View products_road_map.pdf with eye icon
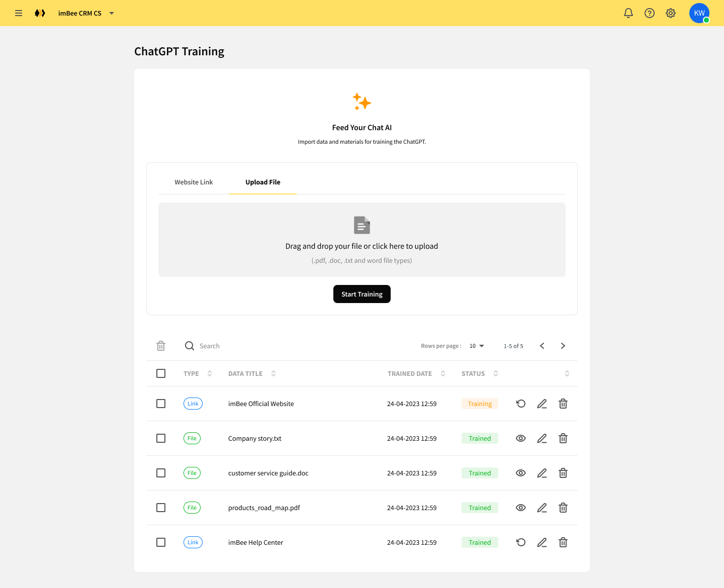The width and height of the screenshot is (724, 588). (521, 508)
